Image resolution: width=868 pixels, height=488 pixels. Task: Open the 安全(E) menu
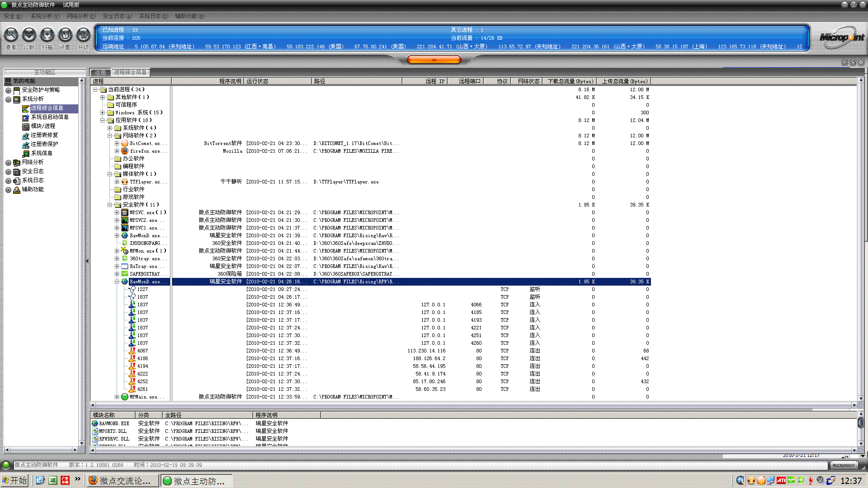coord(13,16)
